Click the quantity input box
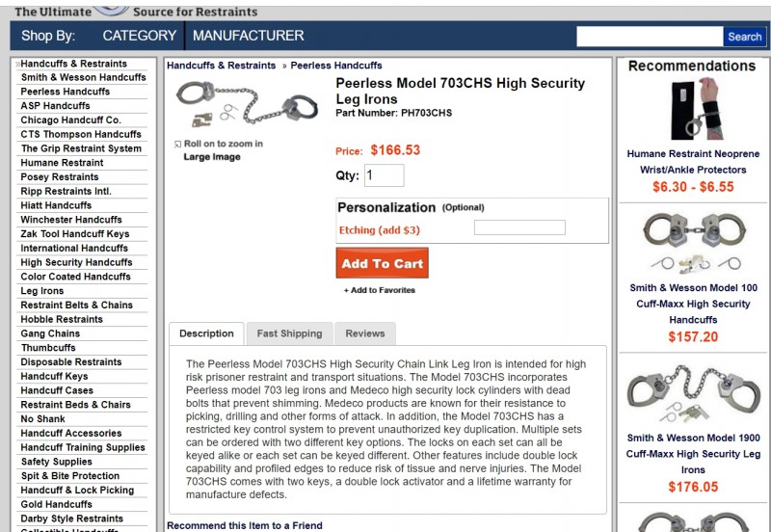Viewport: 771px width, 532px height. coord(384,175)
